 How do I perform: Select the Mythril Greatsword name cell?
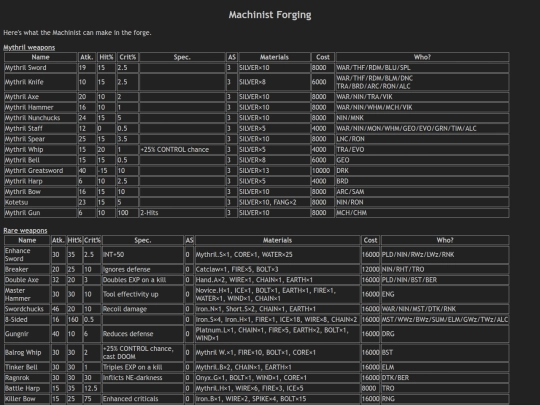40,171
